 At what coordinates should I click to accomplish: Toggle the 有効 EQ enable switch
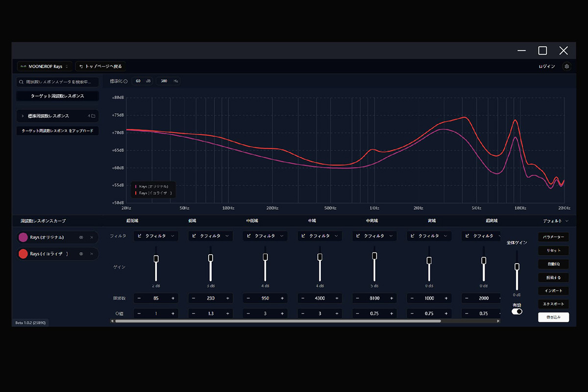[x=516, y=311]
